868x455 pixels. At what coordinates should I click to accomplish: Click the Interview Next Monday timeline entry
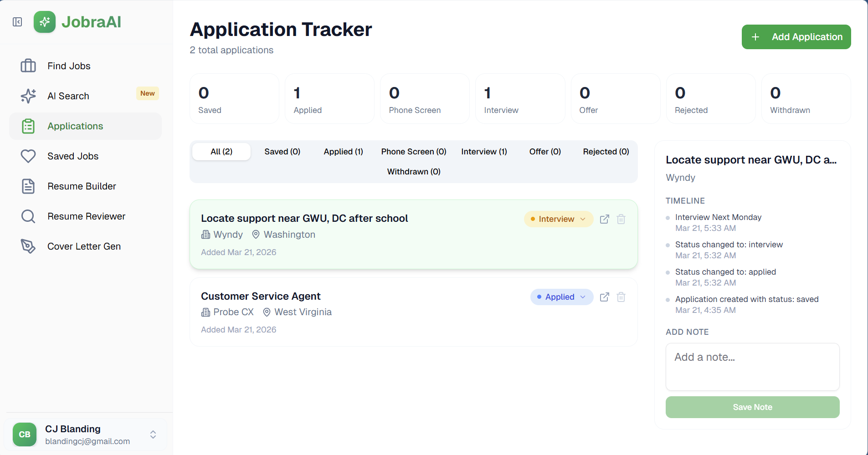coord(718,222)
